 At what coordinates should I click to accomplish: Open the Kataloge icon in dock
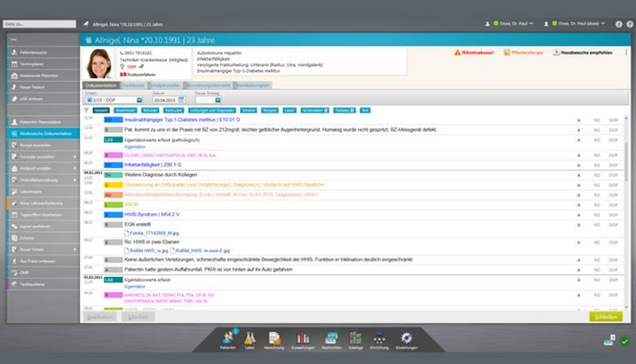pyautogui.click(x=356, y=339)
